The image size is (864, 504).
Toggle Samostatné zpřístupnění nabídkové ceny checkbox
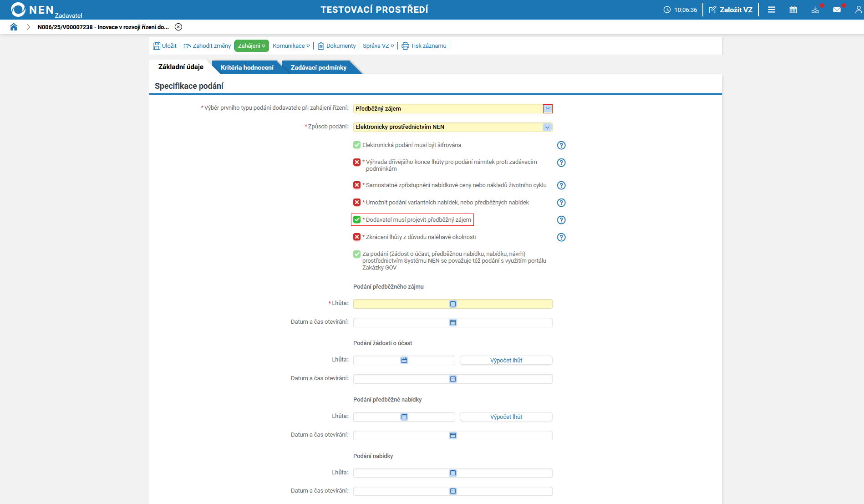357,185
